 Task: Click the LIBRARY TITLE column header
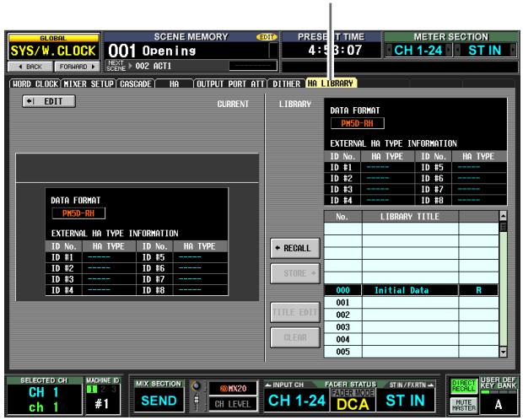[x=410, y=217]
